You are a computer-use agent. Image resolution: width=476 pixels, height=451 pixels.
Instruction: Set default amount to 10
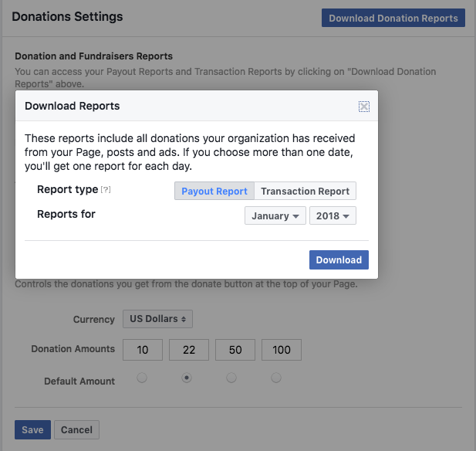pos(141,378)
